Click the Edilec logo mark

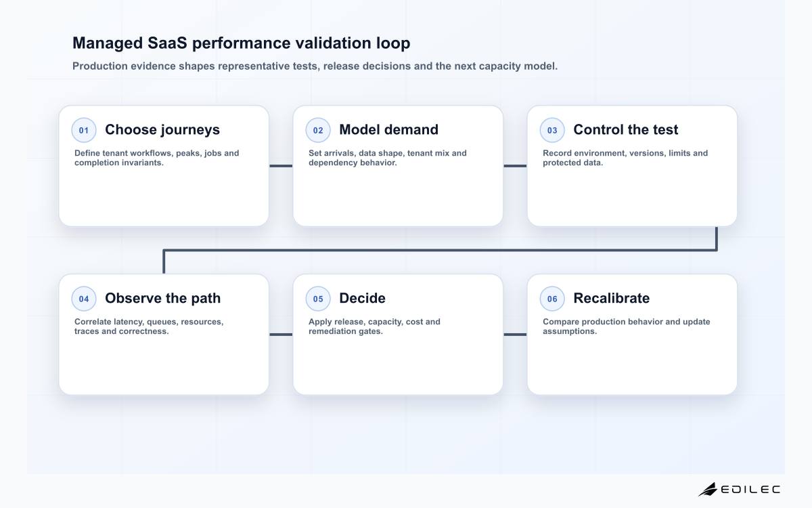(708, 489)
